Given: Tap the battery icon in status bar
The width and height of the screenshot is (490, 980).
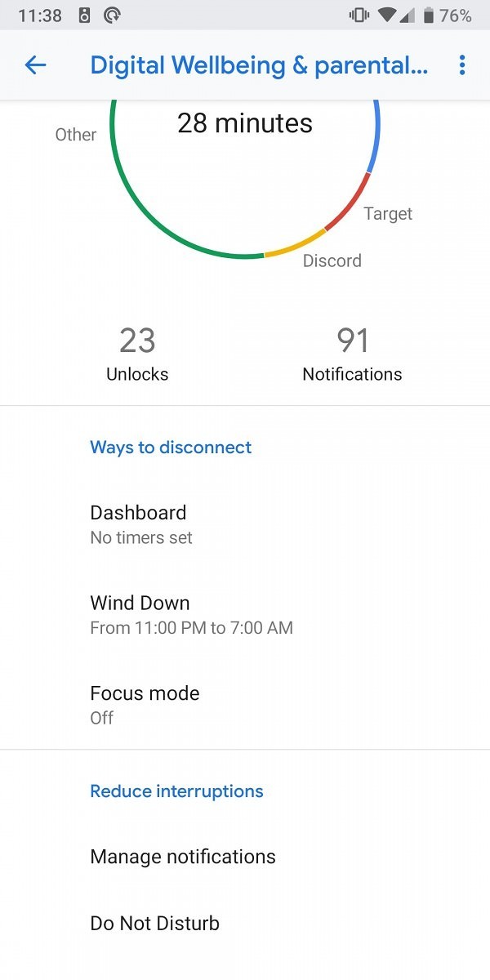Looking at the screenshot, I should click(429, 16).
